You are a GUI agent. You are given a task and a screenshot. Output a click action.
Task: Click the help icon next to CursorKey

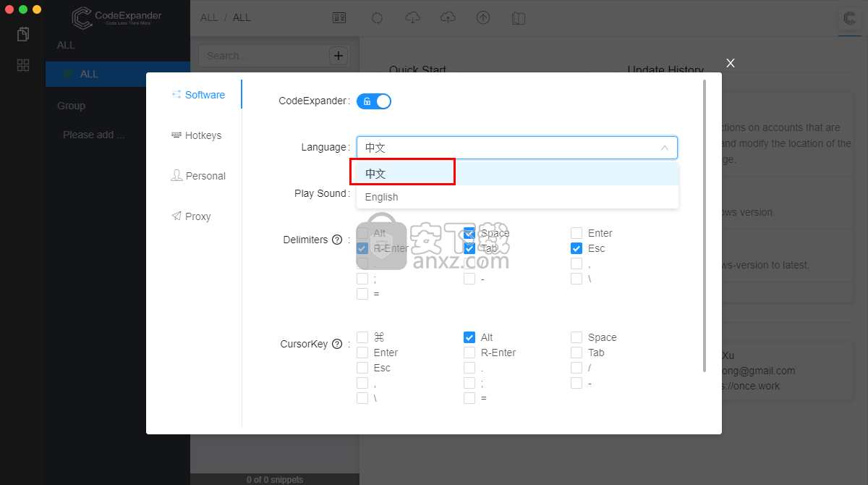(337, 345)
